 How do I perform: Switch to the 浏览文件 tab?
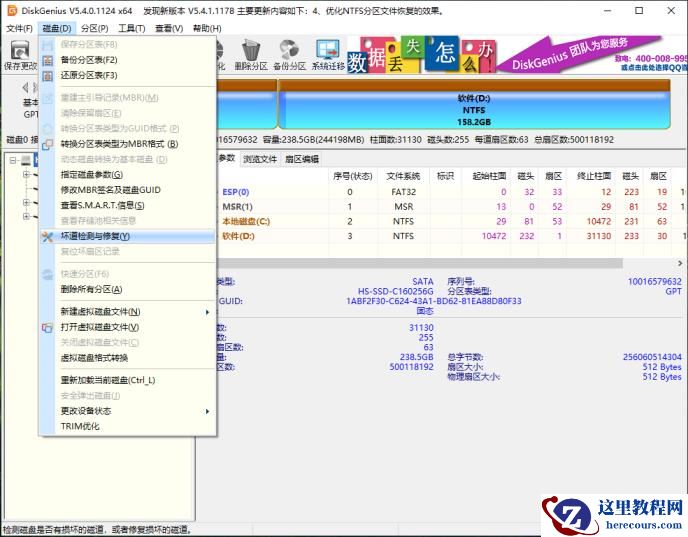click(x=260, y=159)
